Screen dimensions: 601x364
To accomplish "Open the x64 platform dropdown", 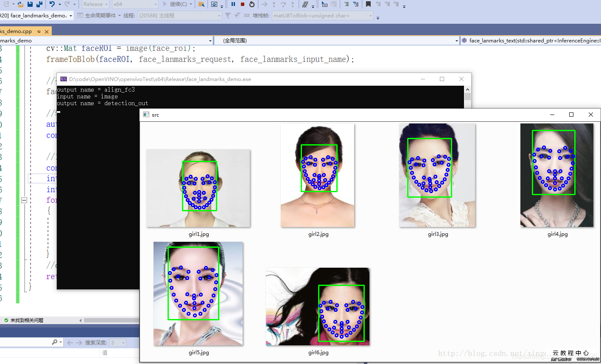I will 135,4.
